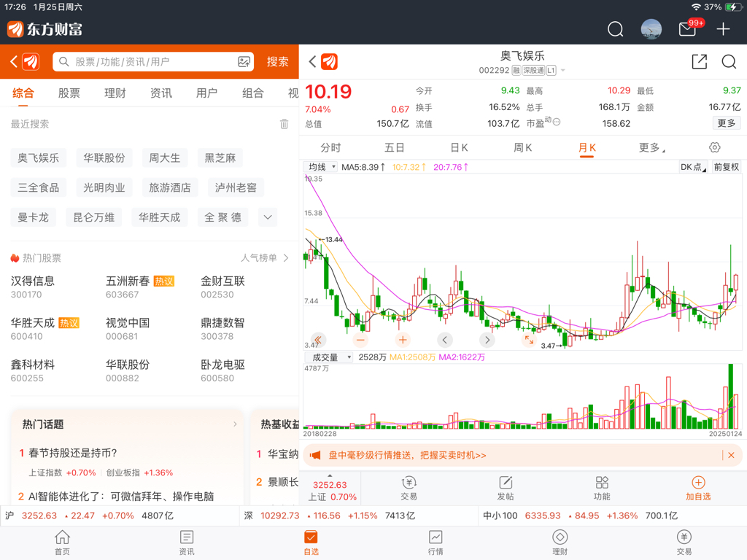The image size is (747, 560).
Task: Zoom in chart with plus button
Action: coord(403,340)
